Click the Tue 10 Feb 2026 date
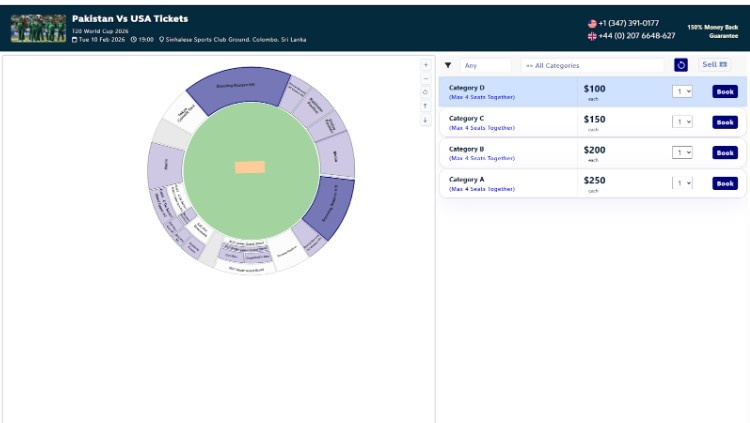 coord(101,40)
